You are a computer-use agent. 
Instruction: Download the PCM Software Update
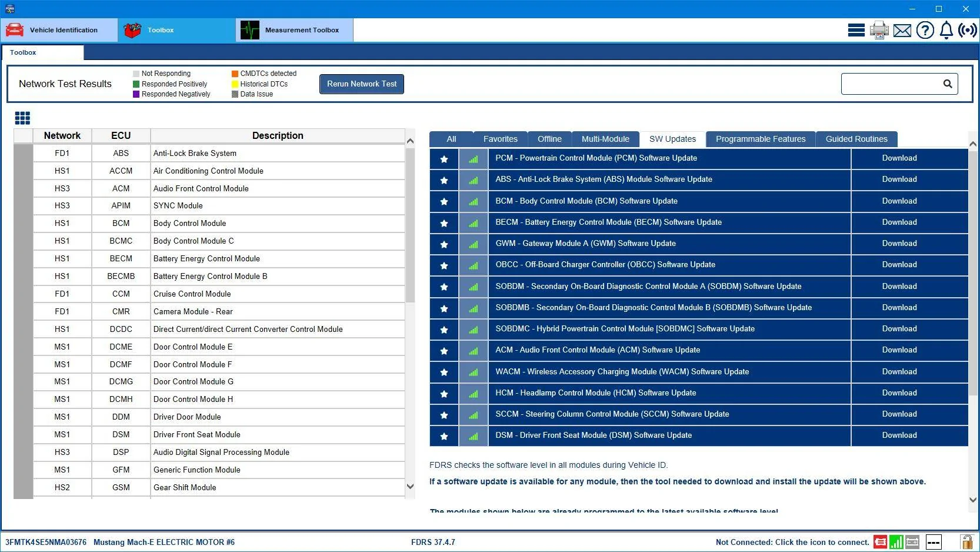[x=899, y=158]
